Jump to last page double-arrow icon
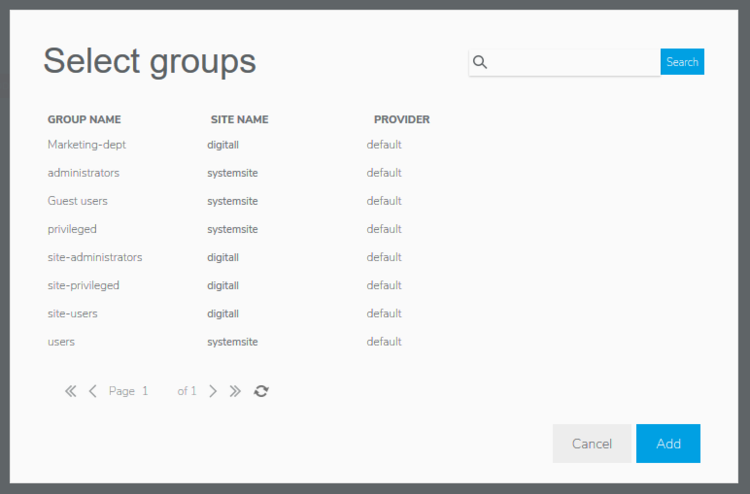750x494 pixels. coord(235,391)
